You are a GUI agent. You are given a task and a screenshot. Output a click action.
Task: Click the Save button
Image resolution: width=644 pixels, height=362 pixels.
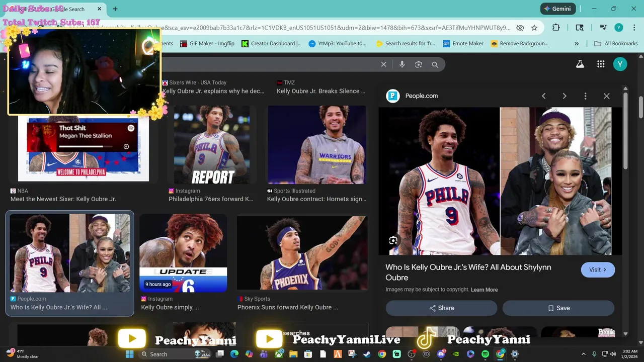coord(558,308)
